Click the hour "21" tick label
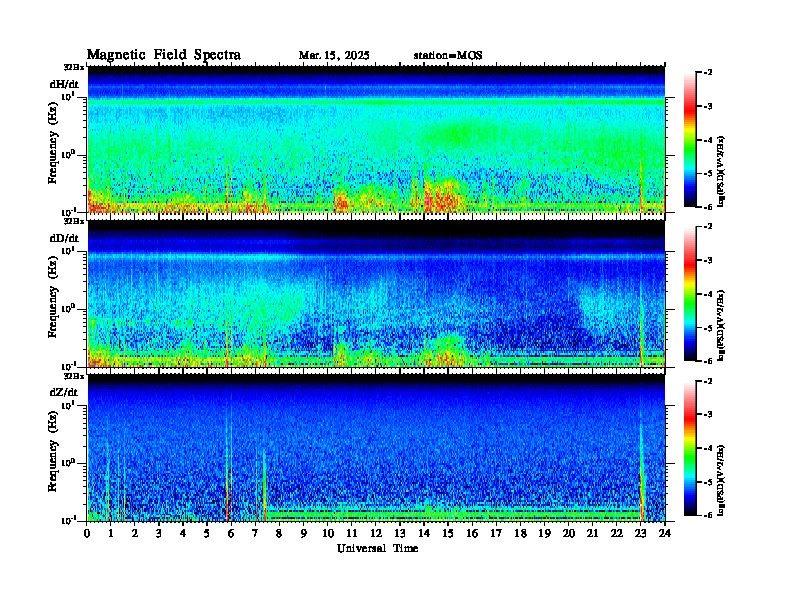Image resolution: width=792 pixels, height=612 pixels. 592,533
